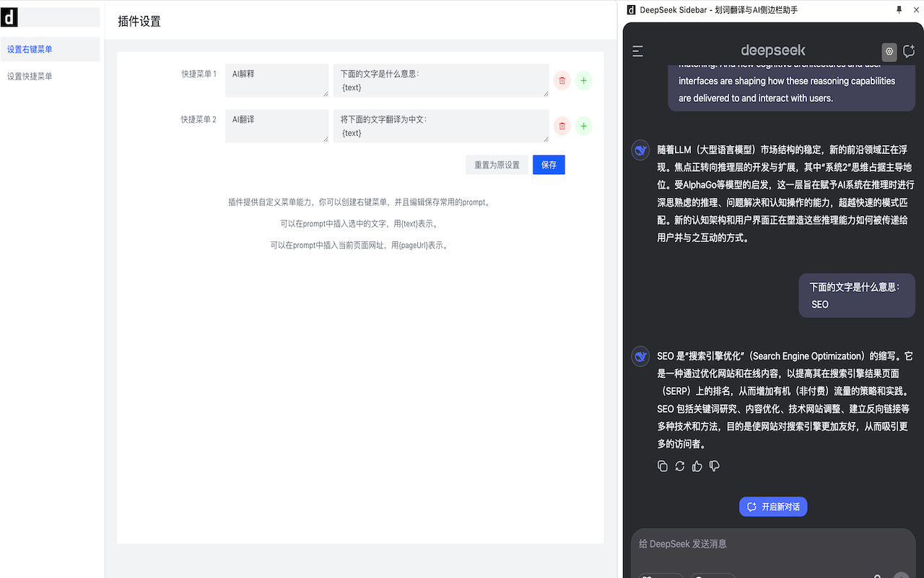The image size is (924, 578).
Task: Edit the AI解释 menu name field
Action: click(x=276, y=80)
